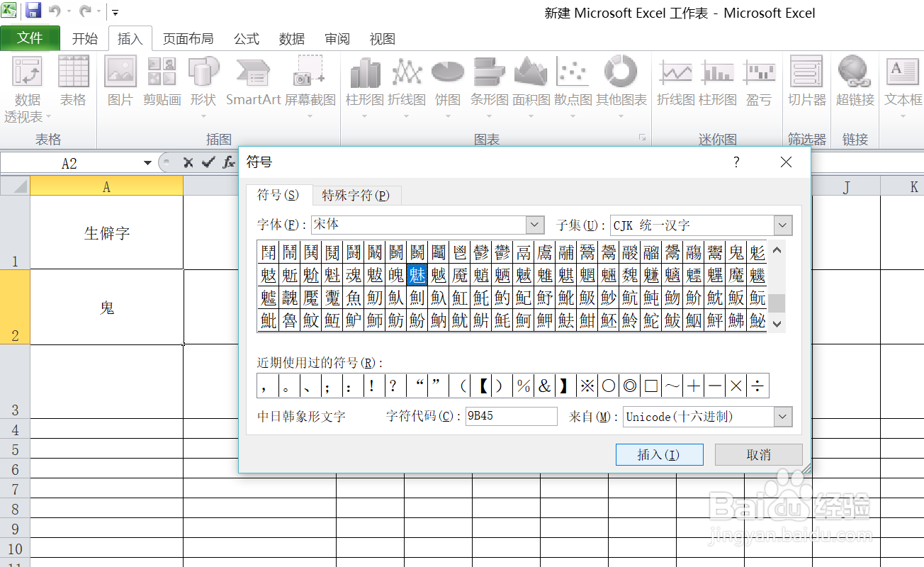Select symbol 鬼 in the first grid row
The height and width of the screenshot is (567, 924).
(x=736, y=252)
